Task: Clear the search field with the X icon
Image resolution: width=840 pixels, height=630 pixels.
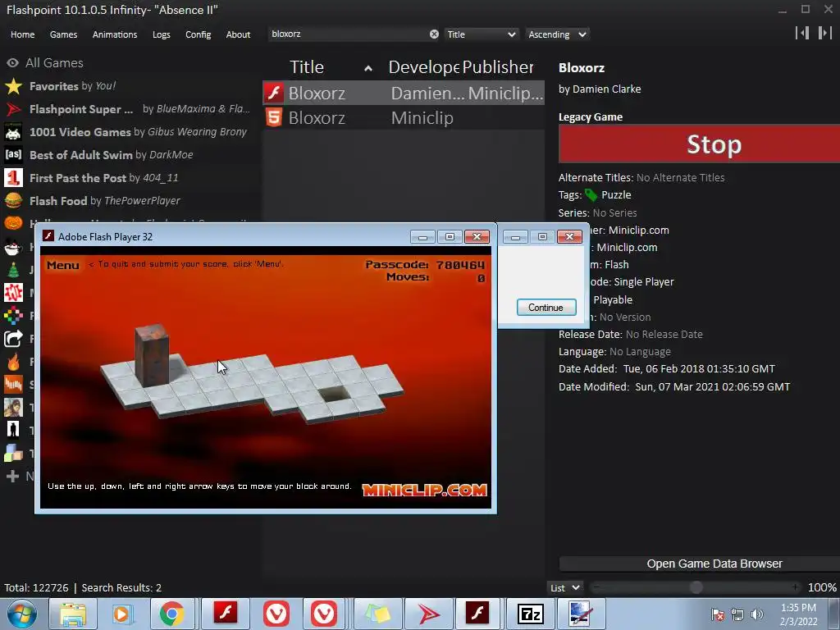Action: [434, 34]
